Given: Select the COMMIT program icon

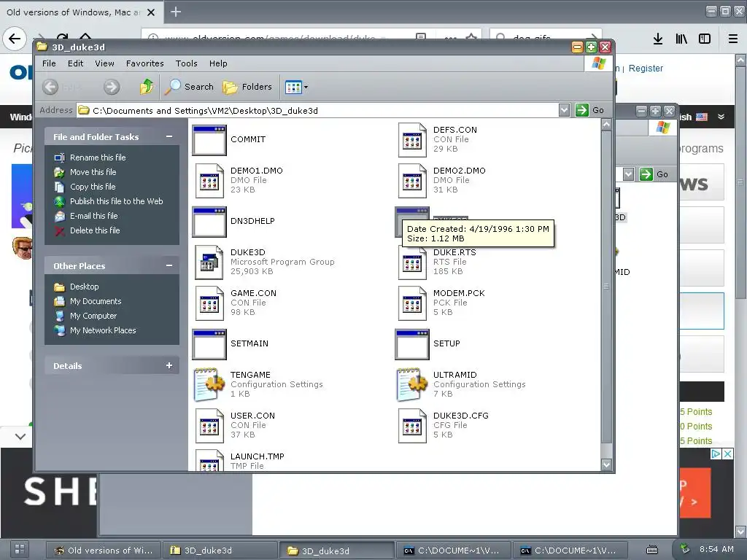Looking at the screenshot, I should tap(209, 140).
